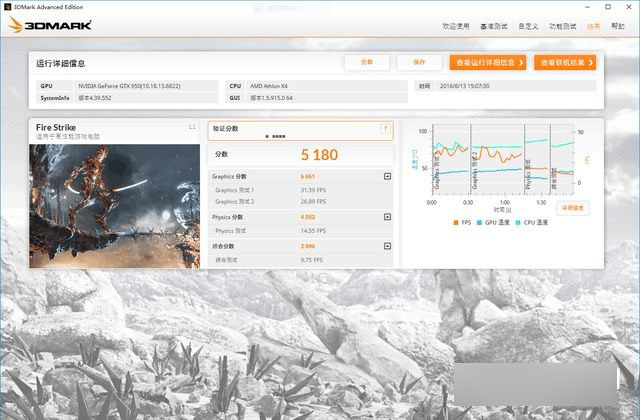Click the orange 查看运行详细信息 button
640x420 pixels.
click(488, 62)
